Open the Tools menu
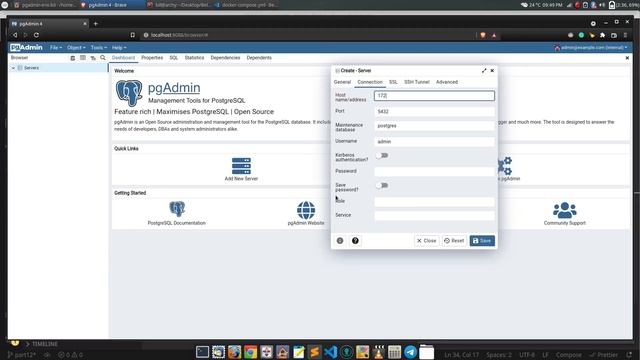 pos(98,48)
